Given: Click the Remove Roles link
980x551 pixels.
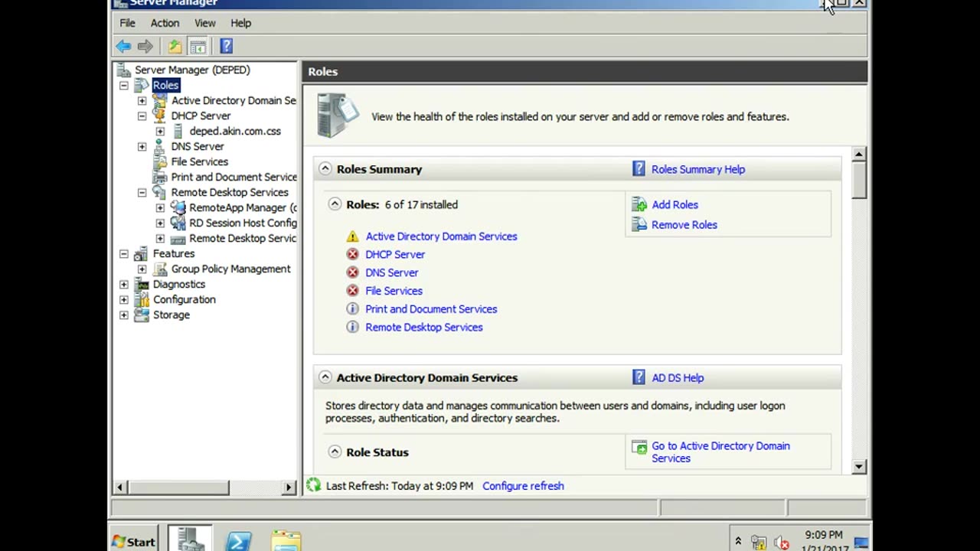Looking at the screenshot, I should click(684, 224).
